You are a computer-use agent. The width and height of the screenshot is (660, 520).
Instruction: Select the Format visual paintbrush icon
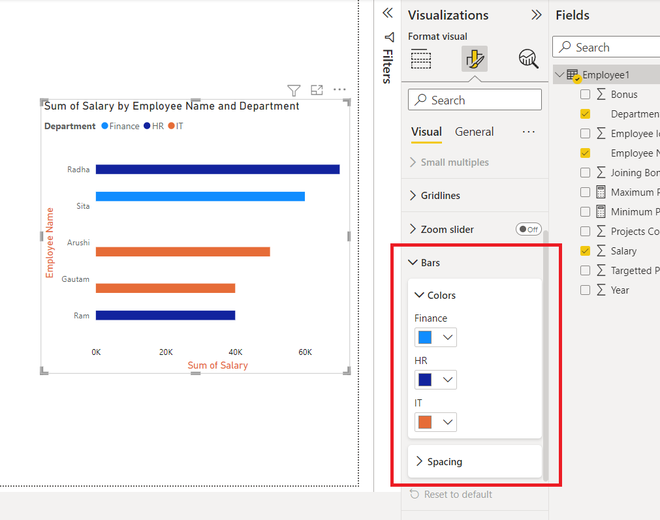474,59
